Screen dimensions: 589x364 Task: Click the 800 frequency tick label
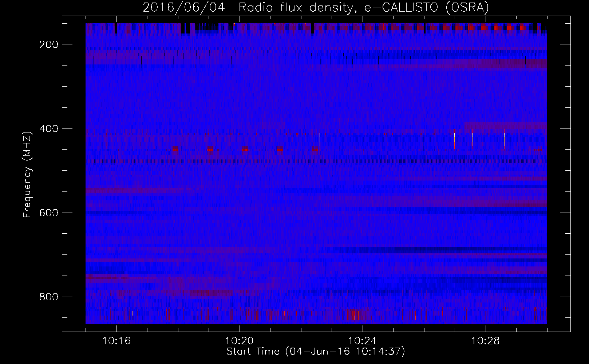point(48,297)
